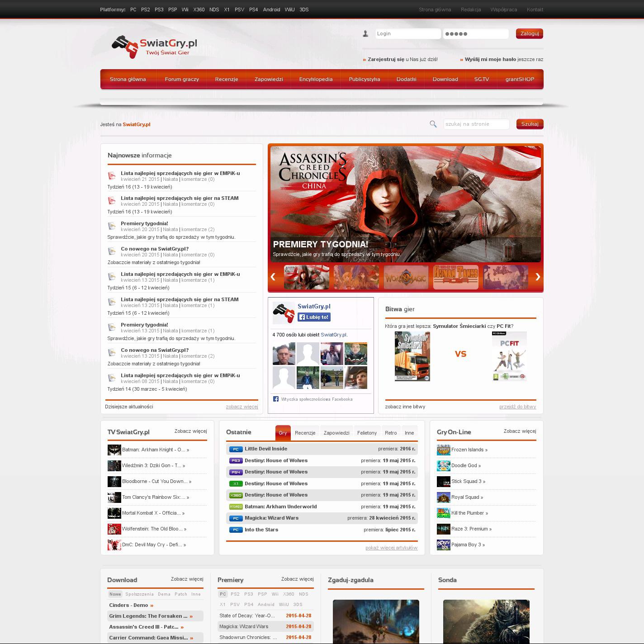Choose Symulator Śmieciarki cover in battle
The image size is (644, 644).
412,356
